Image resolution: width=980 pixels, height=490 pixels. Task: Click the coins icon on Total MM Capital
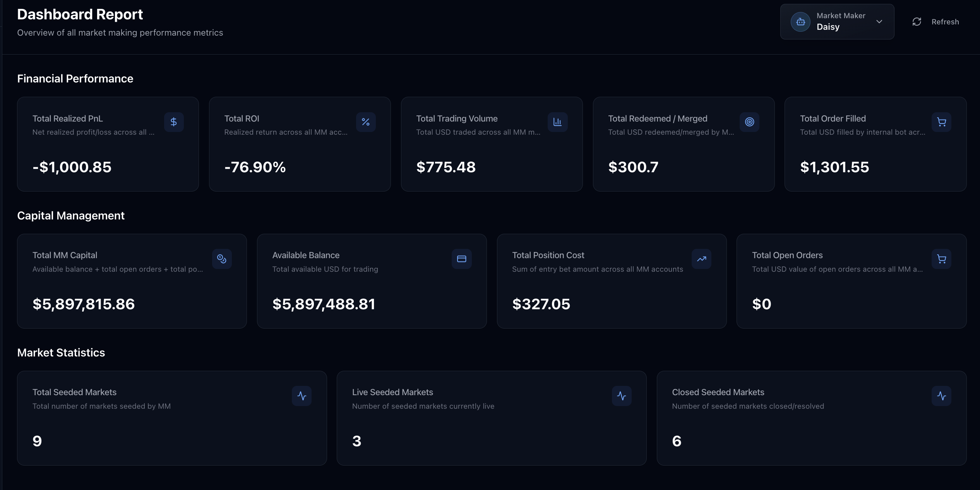[x=222, y=259]
